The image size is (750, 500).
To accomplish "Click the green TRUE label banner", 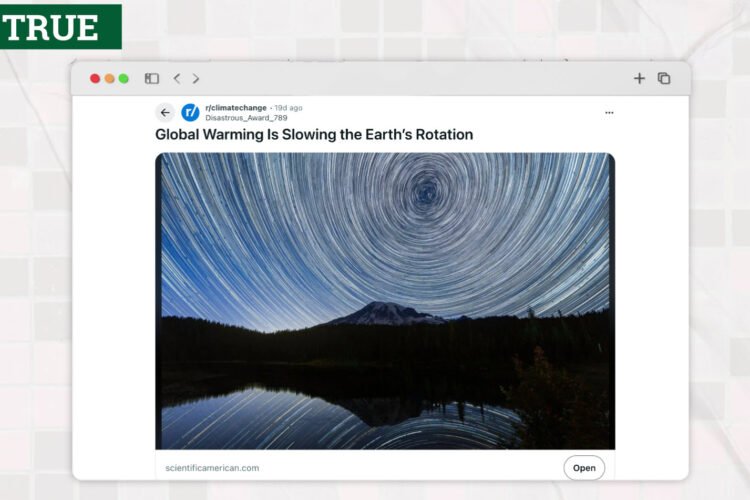I will [61, 27].
